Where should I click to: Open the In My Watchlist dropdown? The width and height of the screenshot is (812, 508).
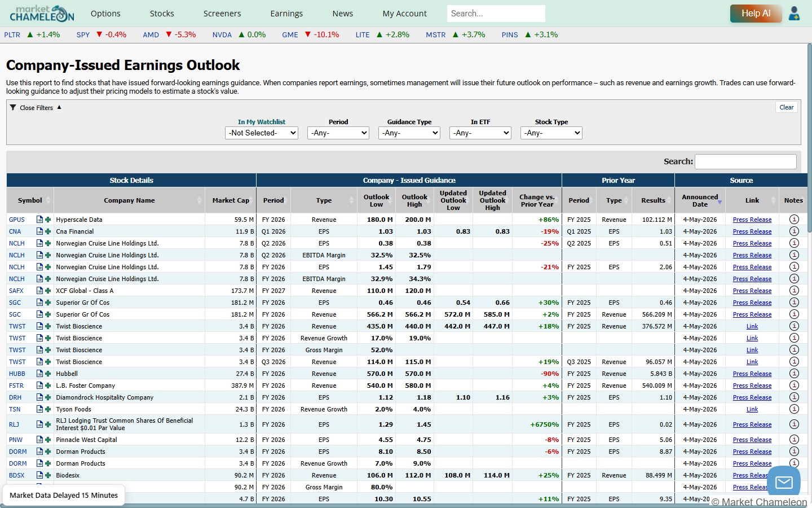(262, 133)
